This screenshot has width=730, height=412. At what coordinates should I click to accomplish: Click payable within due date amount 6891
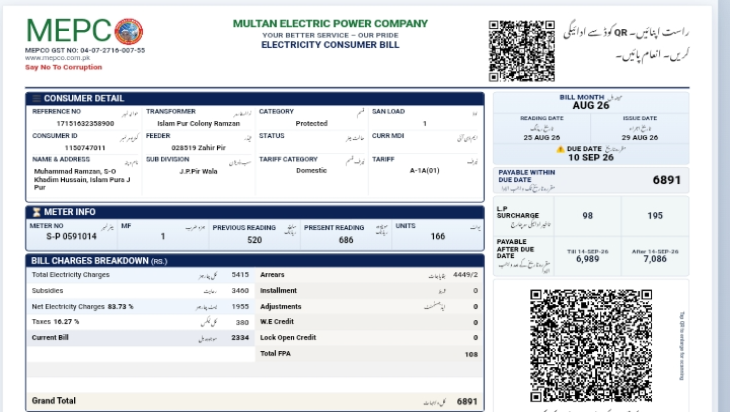coord(667,180)
